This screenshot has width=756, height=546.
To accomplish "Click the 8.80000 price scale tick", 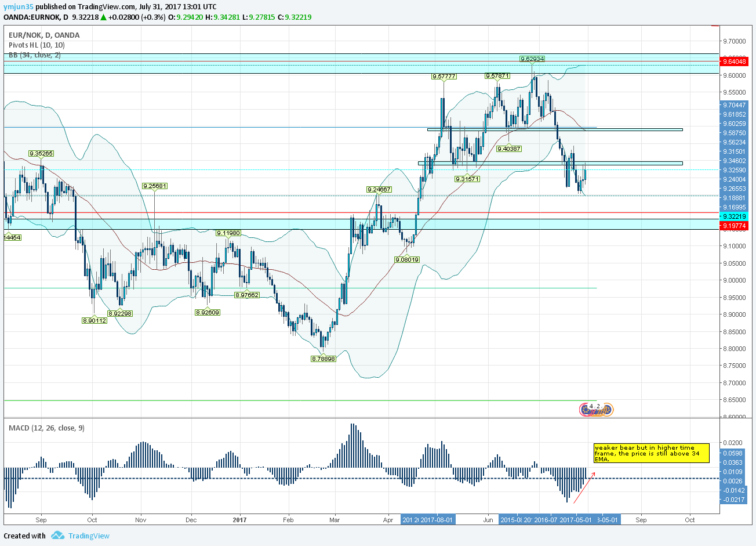I will (x=734, y=349).
